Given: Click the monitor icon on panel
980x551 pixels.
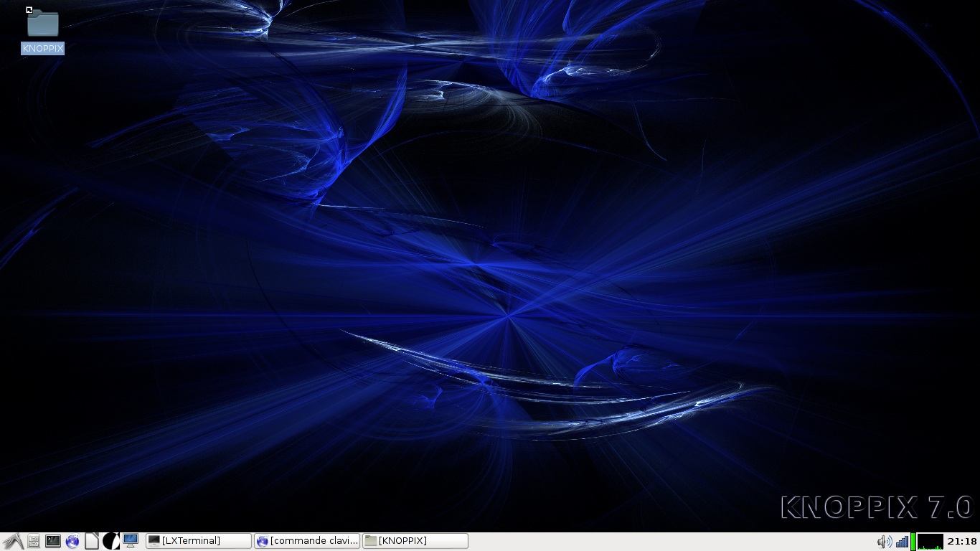Looking at the screenshot, I should point(131,540).
